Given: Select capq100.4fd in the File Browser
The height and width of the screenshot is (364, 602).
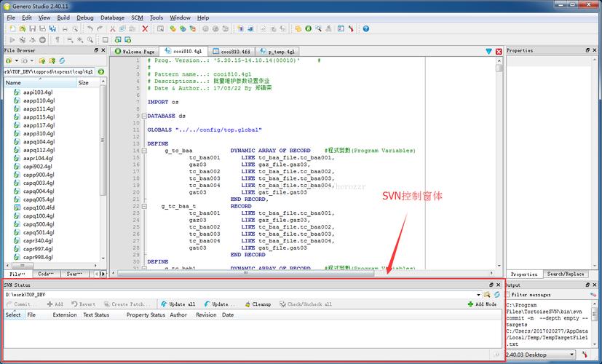Looking at the screenshot, I should 39,207.
